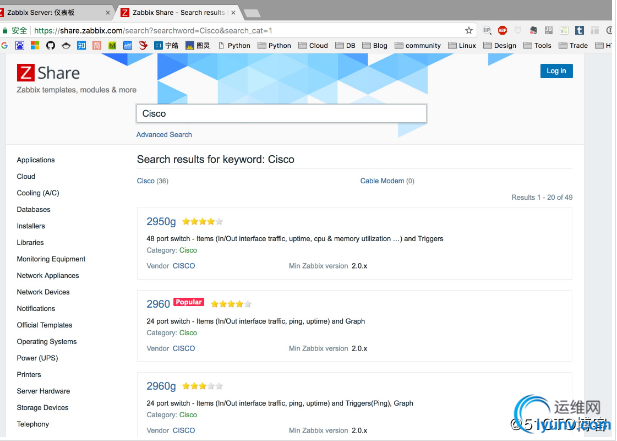Open the Operating Systems category

(46, 342)
